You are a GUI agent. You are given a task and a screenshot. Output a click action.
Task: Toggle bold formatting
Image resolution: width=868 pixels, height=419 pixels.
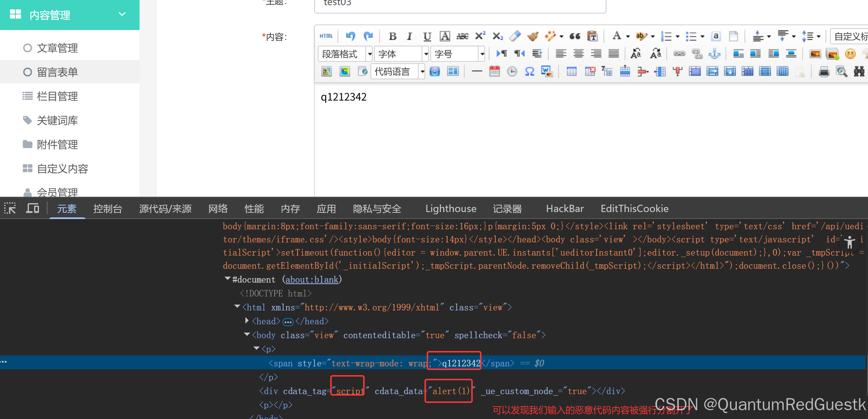click(x=393, y=36)
